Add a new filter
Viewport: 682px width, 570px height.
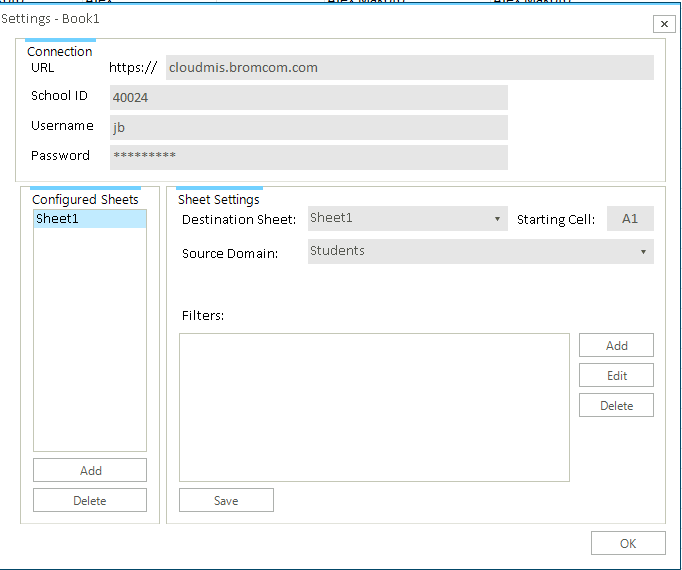tap(616, 345)
